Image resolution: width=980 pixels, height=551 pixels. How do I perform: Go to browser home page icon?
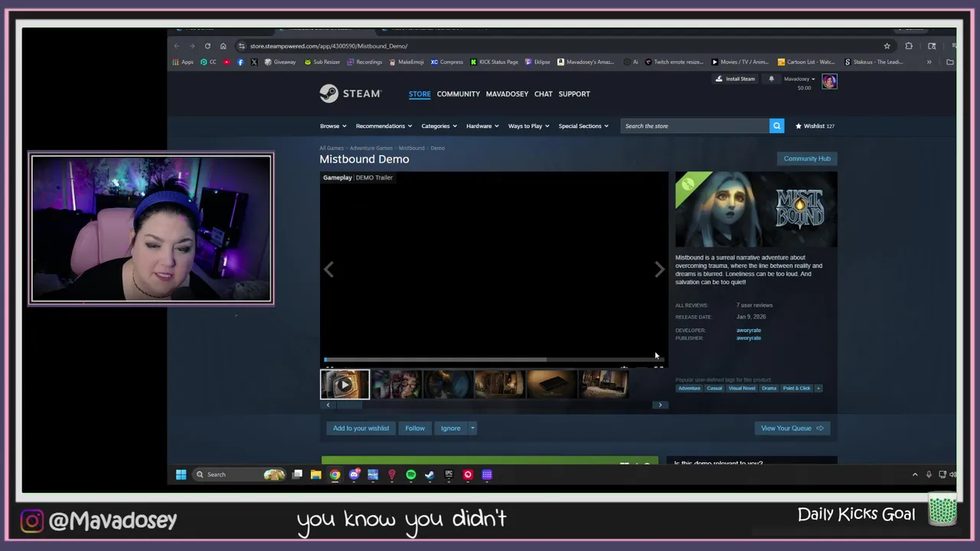point(223,46)
